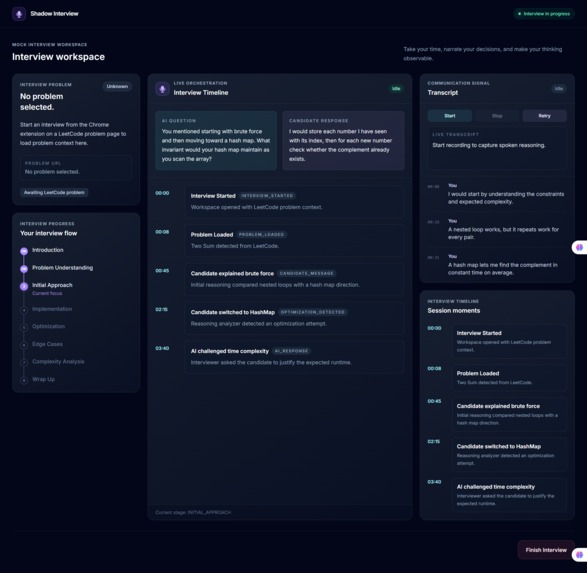Click Interview workspace heading
This screenshot has height=573, width=587.
point(58,57)
